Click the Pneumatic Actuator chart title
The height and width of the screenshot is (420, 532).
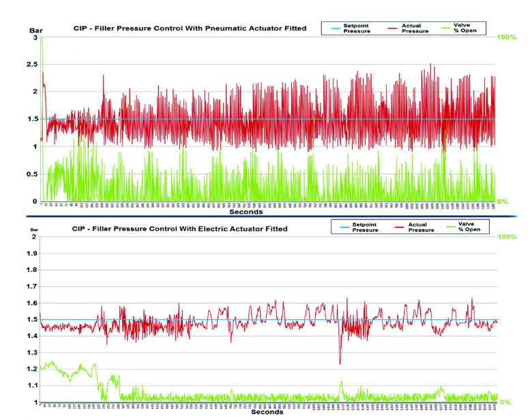pyautogui.click(x=190, y=29)
